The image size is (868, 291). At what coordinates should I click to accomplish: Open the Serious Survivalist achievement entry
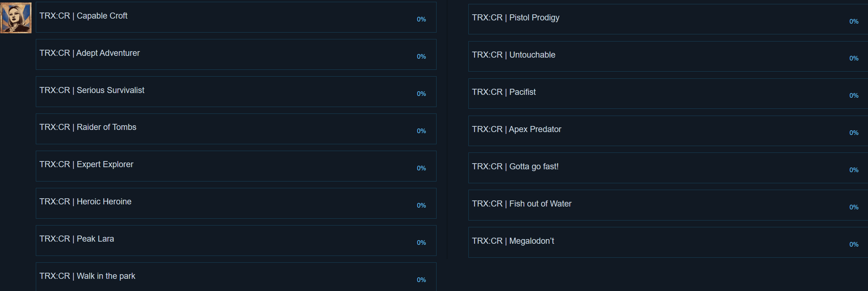pyautogui.click(x=92, y=91)
